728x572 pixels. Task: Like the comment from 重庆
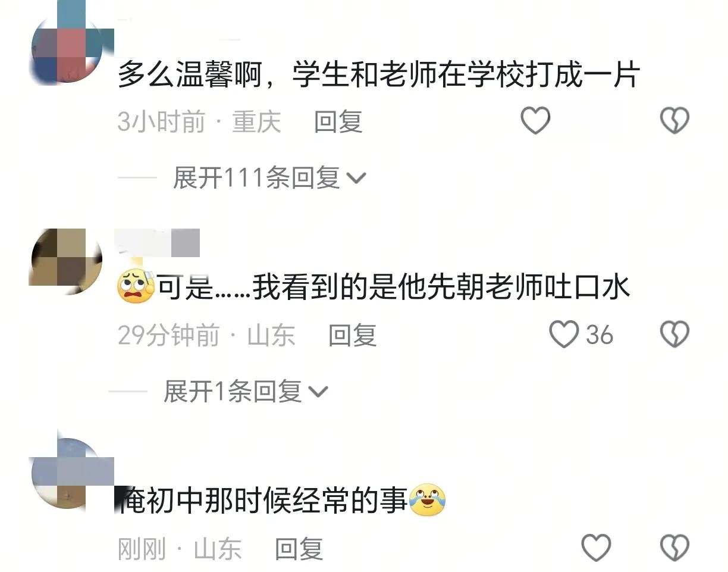click(x=535, y=121)
